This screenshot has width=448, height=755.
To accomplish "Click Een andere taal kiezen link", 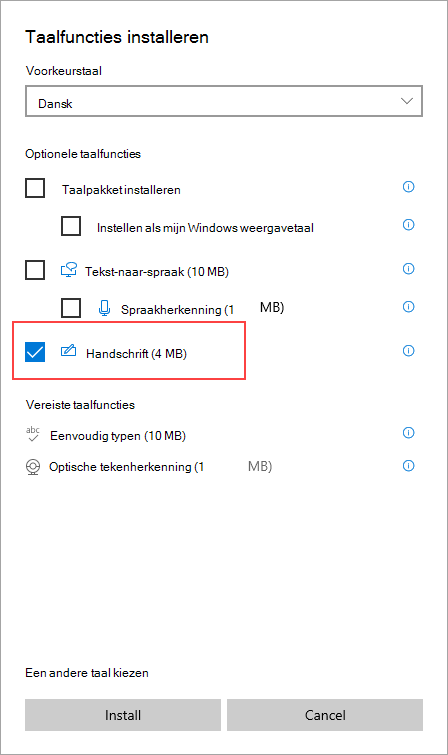I will 87,673.
